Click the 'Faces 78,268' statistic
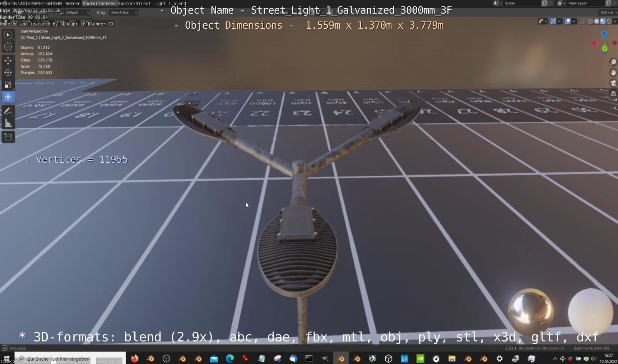Screen dimensions: 618x364 [x=35, y=66]
